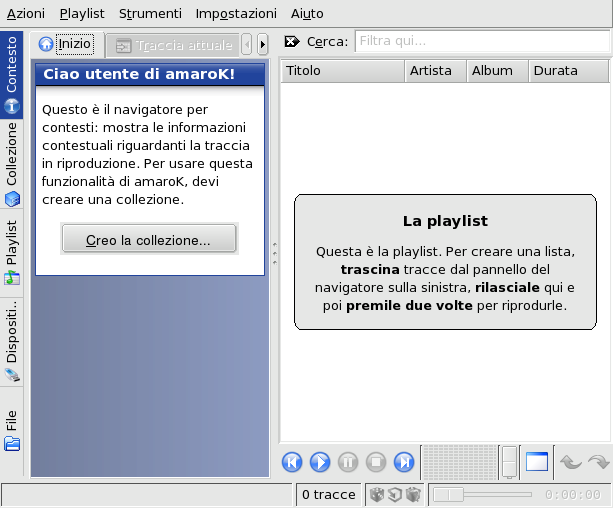This screenshot has height=508, width=613.
Task: Open the File browser sidebar tab
Action: [x=12, y=430]
